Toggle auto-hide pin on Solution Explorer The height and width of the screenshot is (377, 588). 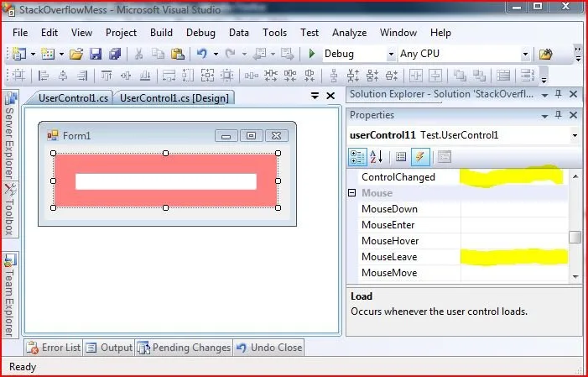(558, 94)
